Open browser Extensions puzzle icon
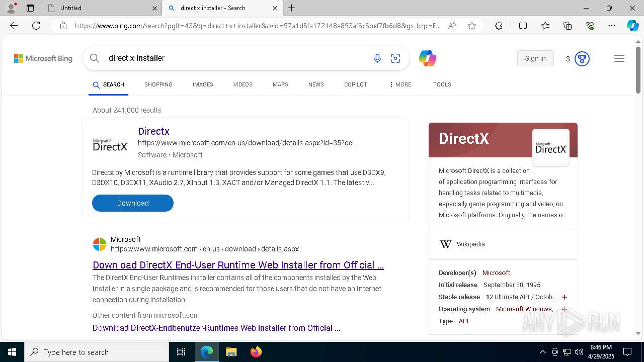 (499, 26)
